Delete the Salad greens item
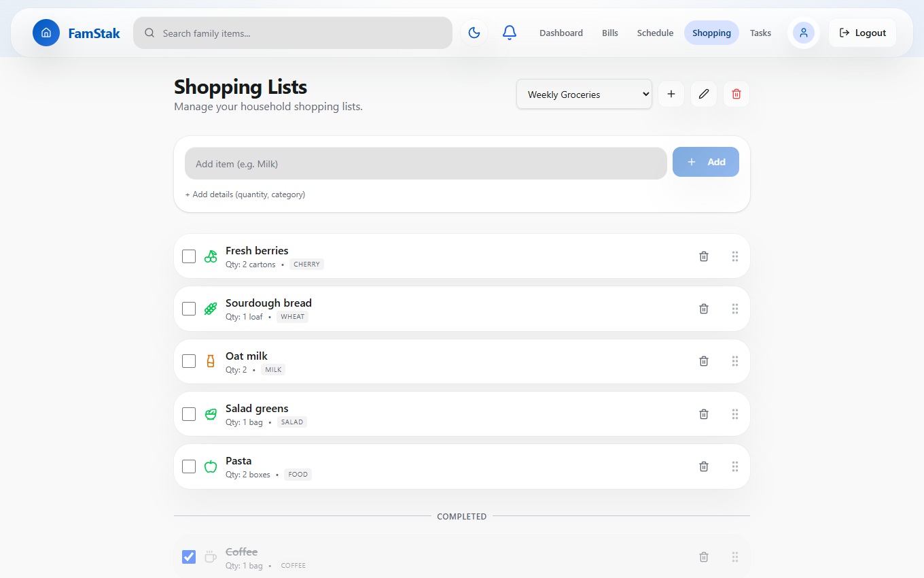This screenshot has width=924, height=578. point(704,413)
